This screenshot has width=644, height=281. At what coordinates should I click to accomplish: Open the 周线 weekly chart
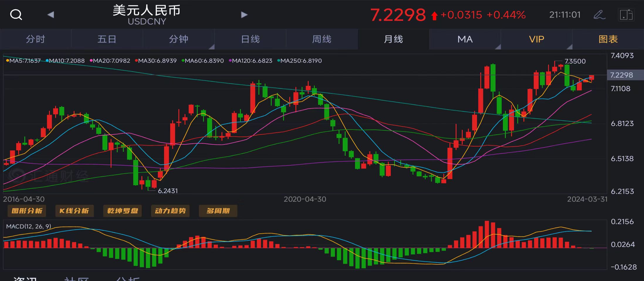coord(322,39)
